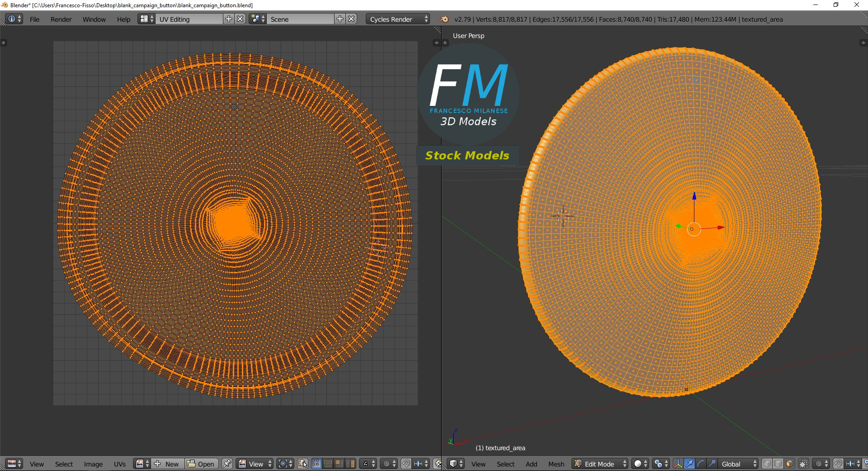The width and height of the screenshot is (868, 471).
Task: Open the 3D View editor type selector
Action: [x=456, y=464]
